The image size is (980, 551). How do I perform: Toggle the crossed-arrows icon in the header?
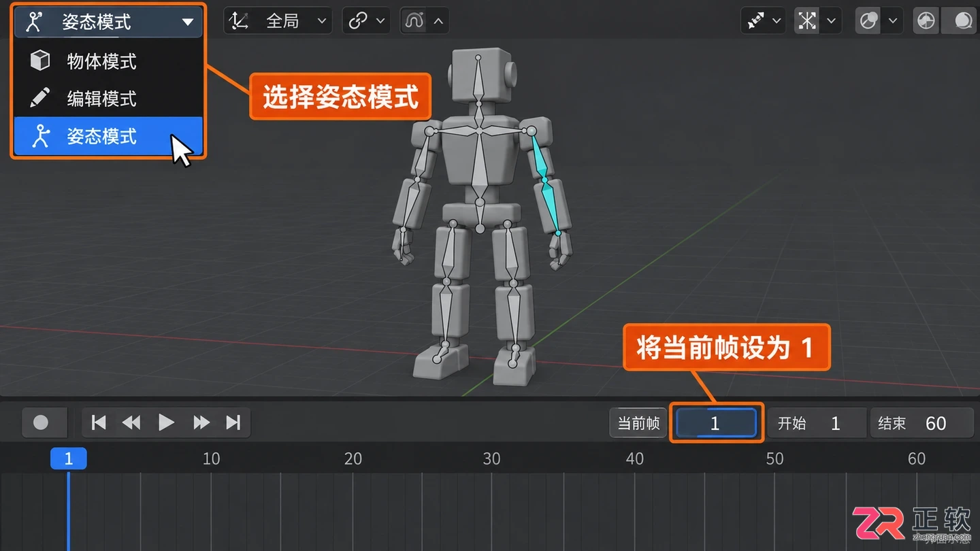tap(807, 21)
